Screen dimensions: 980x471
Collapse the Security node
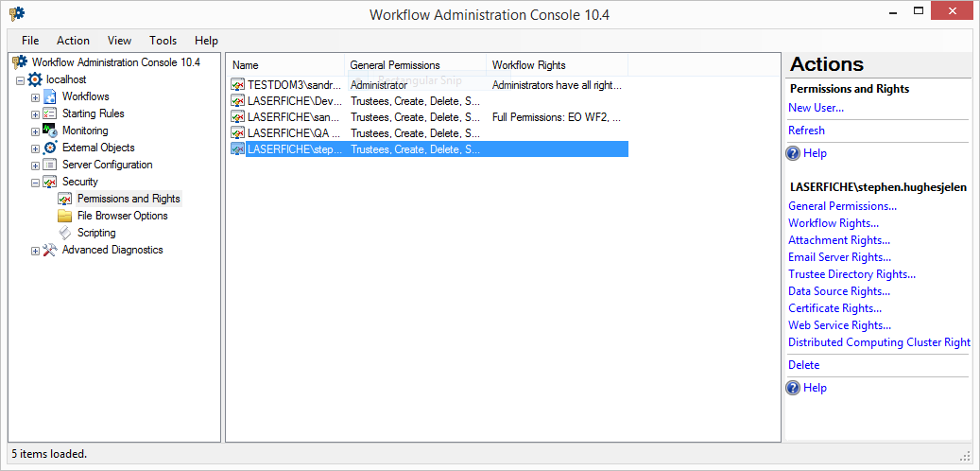coord(36,182)
